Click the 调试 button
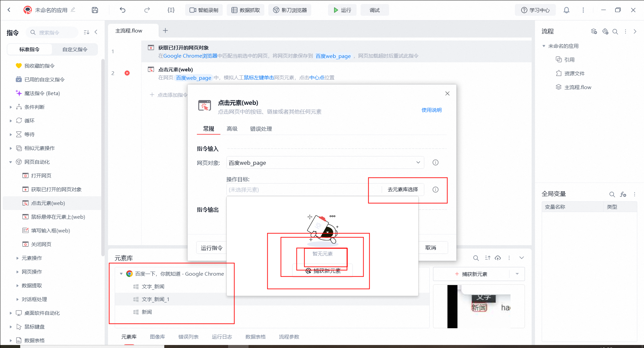The width and height of the screenshot is (644, 348). [375, 10]
